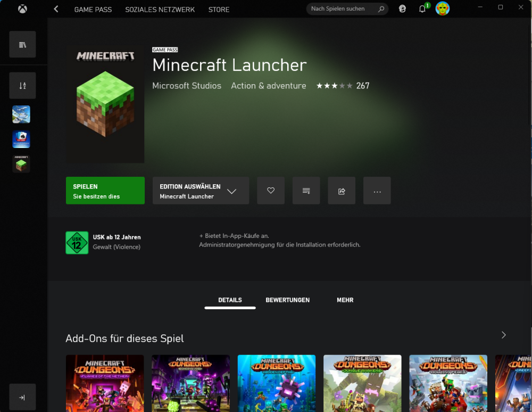Go back with the back arrow

tap(56, 9)
